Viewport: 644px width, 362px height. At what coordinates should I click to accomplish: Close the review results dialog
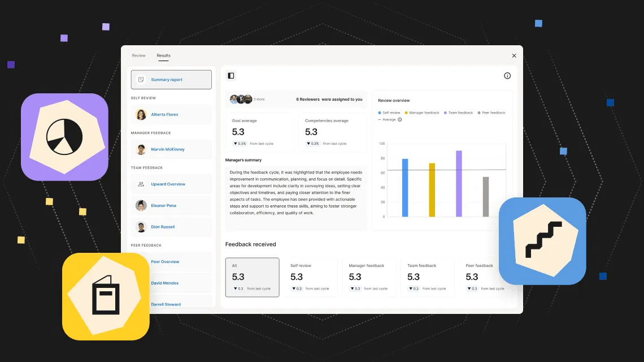[514, 55]
